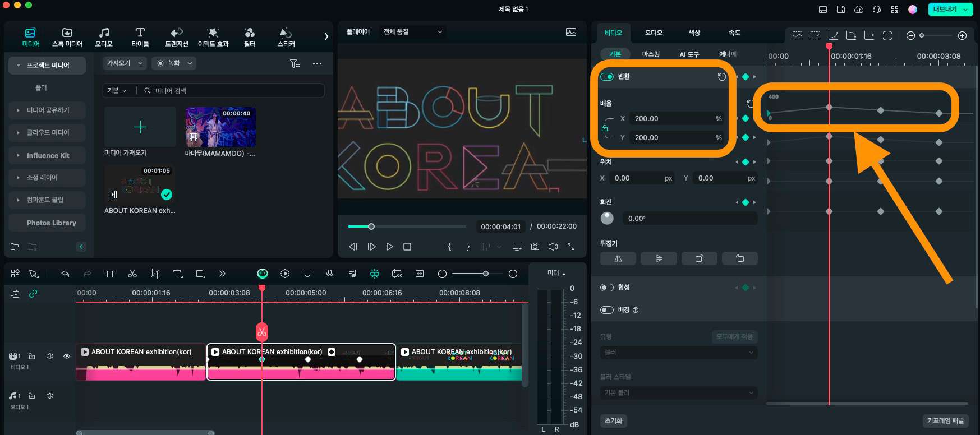Mute the 오디오 1 track
980x435 pixels.
(49, 396)
